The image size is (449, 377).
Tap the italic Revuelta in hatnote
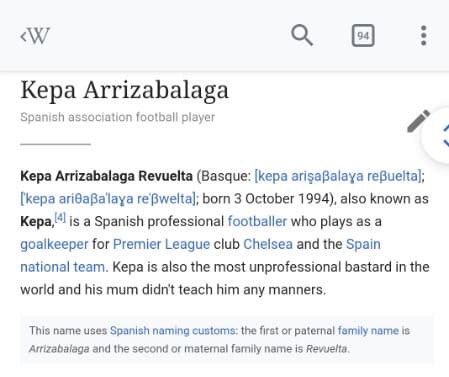pyautogui.click(x=327, y=349)
